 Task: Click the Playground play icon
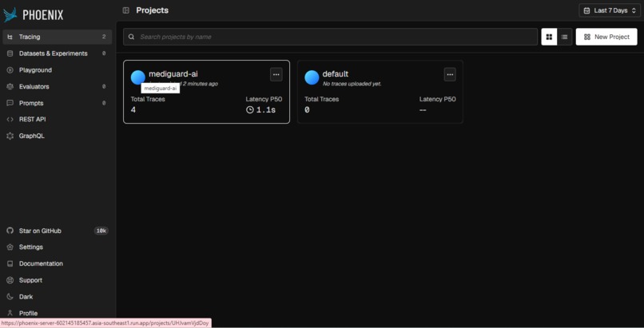tap(10, 70)
